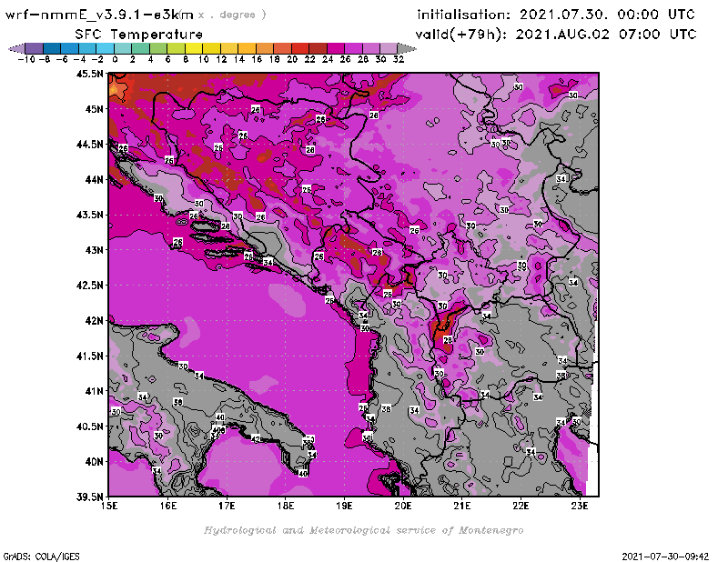Click the '2021-07-30-09:42' timestamp
728x562 pixels.
click(665, 557)
